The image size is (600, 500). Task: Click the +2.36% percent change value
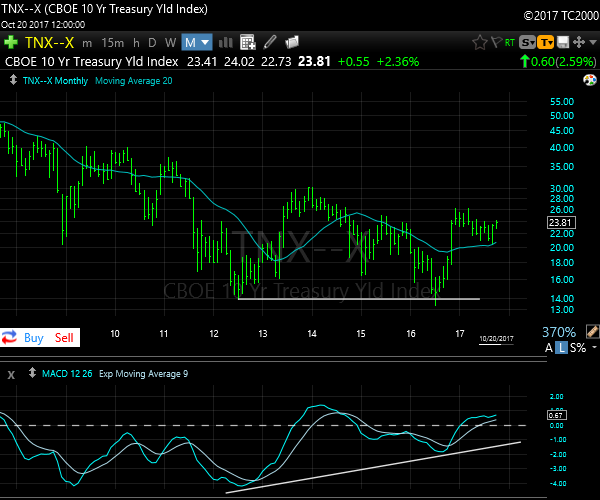(x=398, y=62)
